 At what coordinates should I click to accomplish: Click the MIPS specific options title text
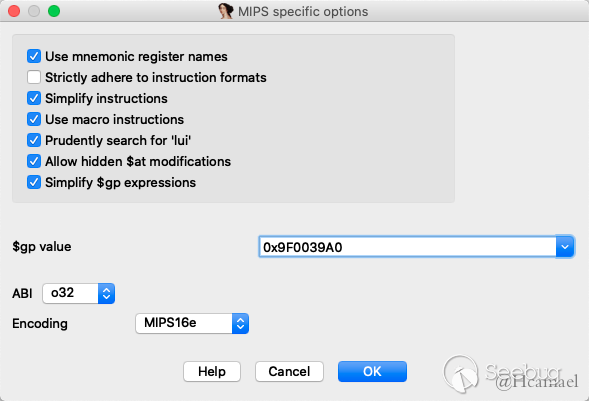coord(303,12)
